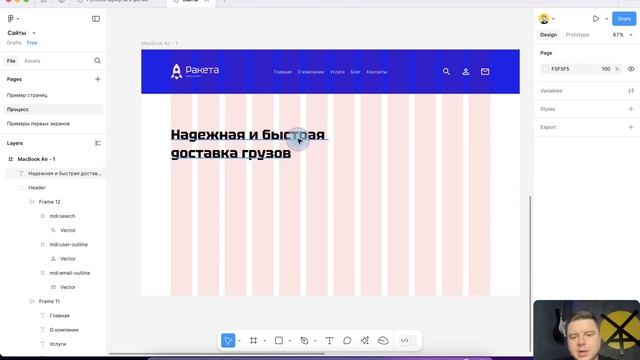Open the Примеры первых экранов page
This screenshot has height=360, width=640.
(38, 124)
